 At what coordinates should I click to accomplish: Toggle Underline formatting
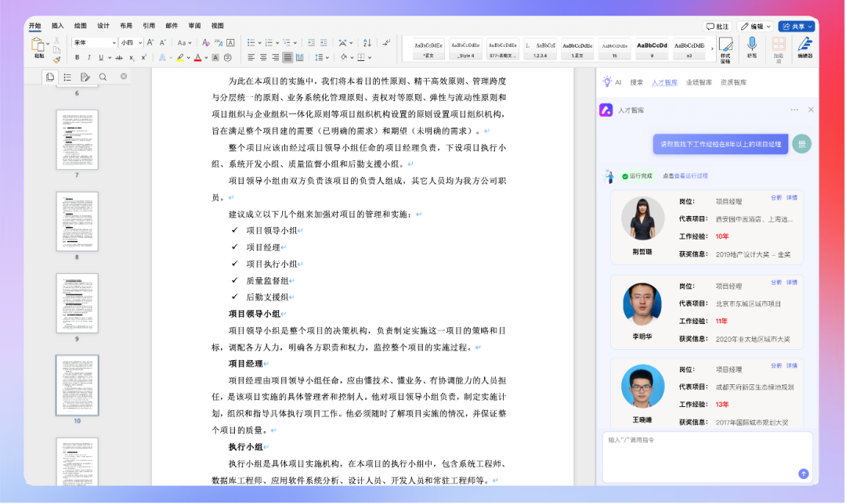pyautogui.click(x=101, y=58)
